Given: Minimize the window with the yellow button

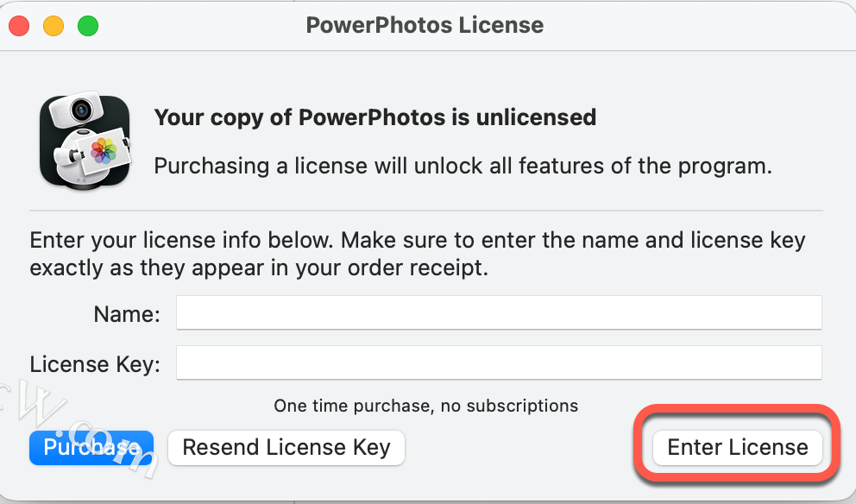Looking at the screenshot, I should point(53,26).
